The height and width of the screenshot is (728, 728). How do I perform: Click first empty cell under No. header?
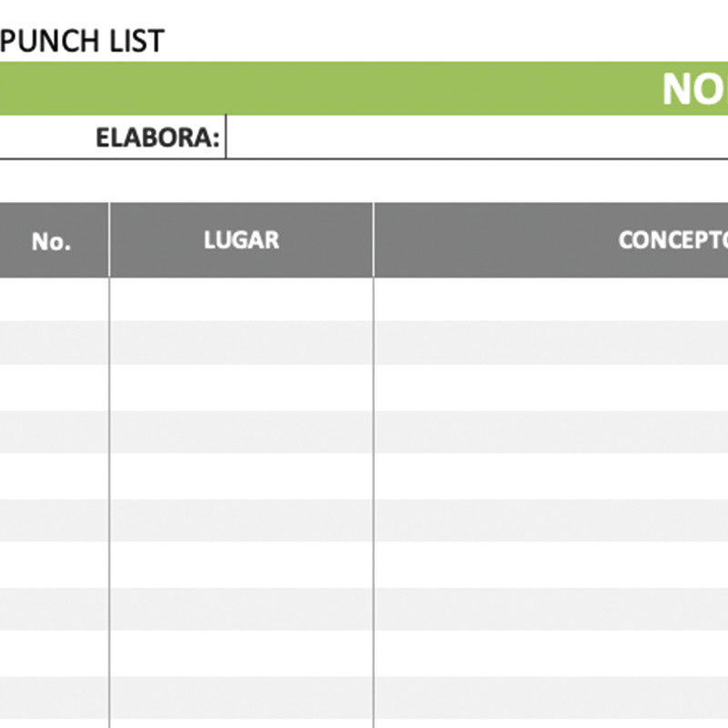coord(54,298)
